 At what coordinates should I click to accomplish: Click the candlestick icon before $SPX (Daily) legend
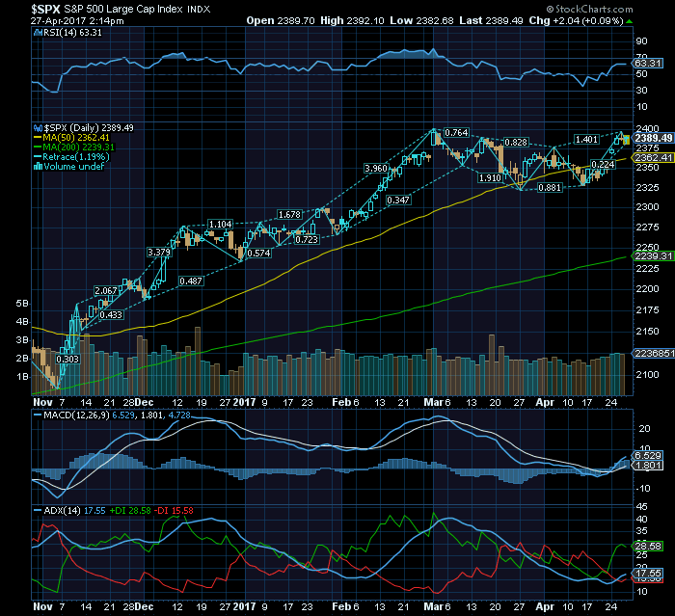click(x=38, y=128)
